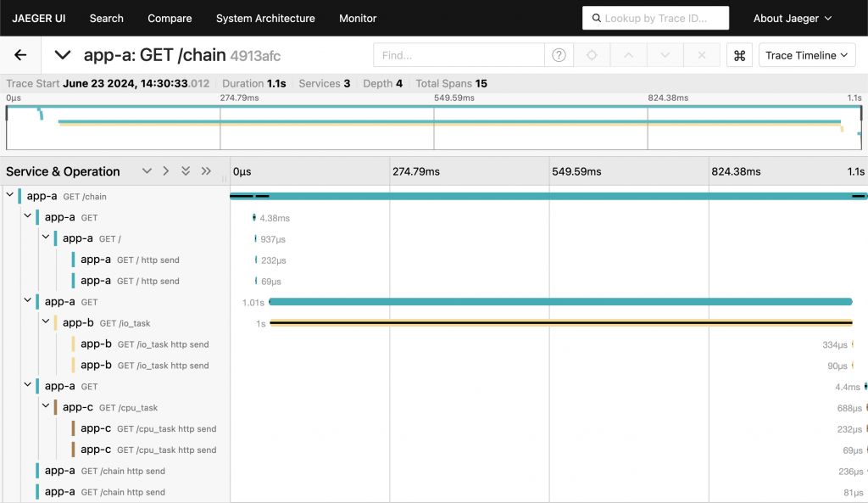868x503 pixels.
Task: Collapse the app-a GET / span
Action: click(x=46, y=238)
